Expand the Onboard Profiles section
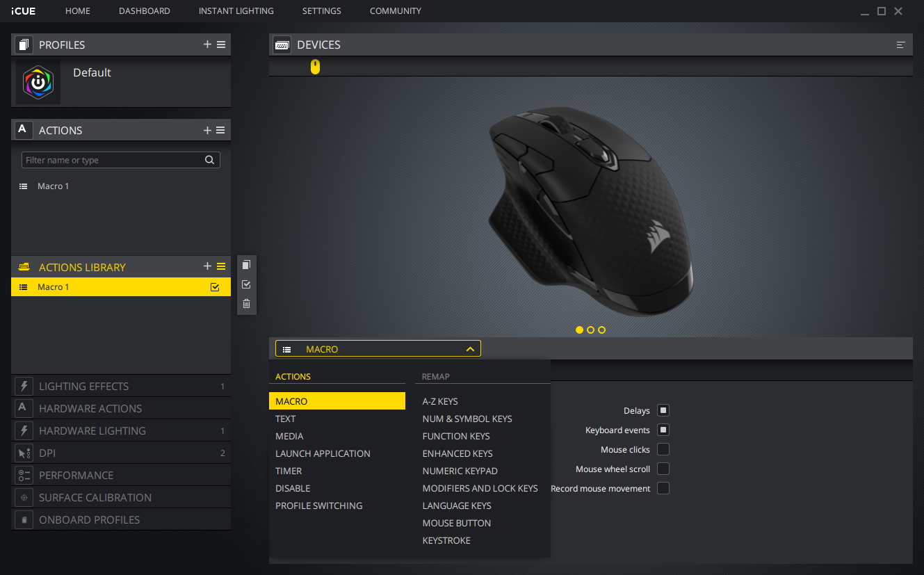This screenshot has width=924, height=575. (x=121, y=520)
